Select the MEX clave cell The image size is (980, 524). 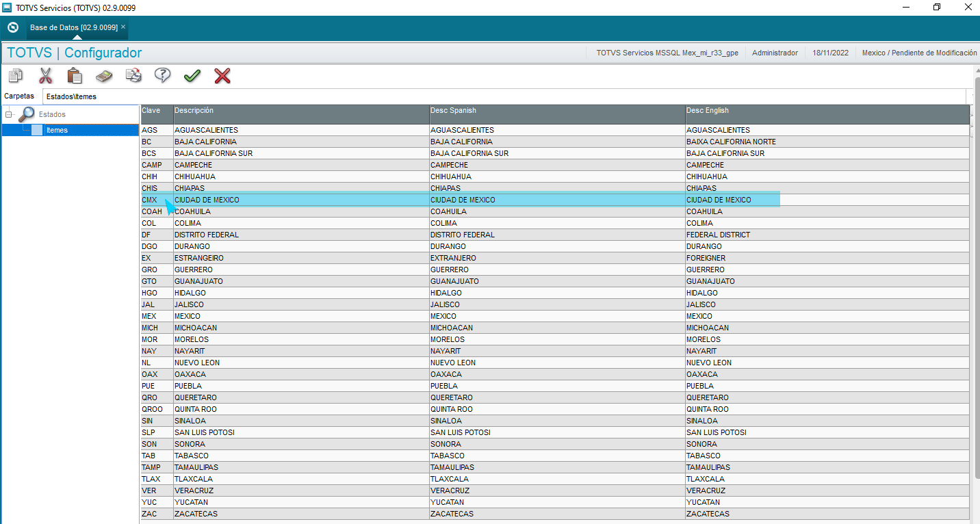tap(157, 316)
